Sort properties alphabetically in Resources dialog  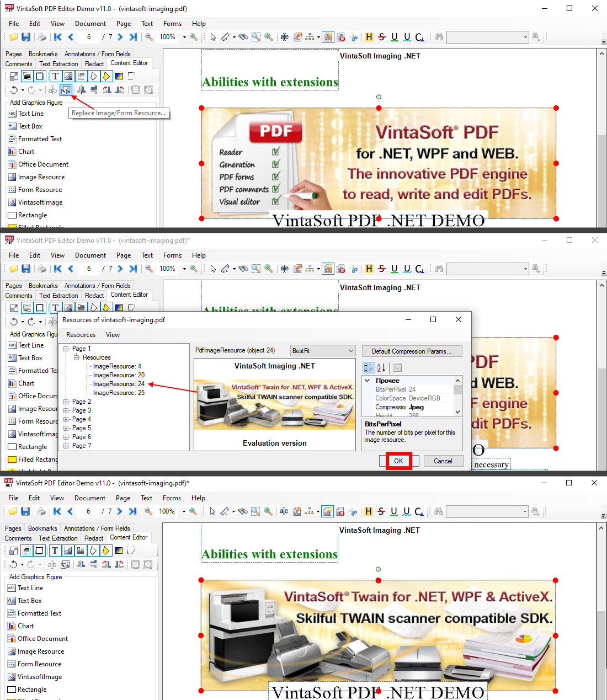(381, 368)
